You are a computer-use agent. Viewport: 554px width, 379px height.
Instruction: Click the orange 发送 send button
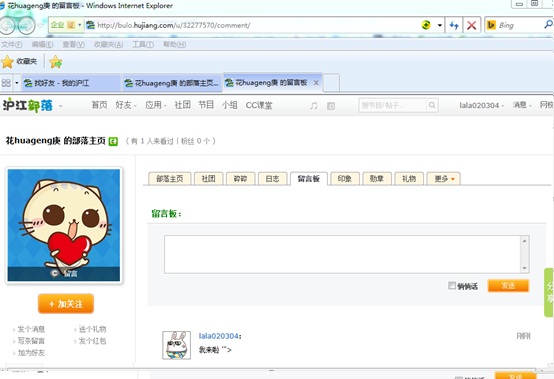tap(508, 285)
